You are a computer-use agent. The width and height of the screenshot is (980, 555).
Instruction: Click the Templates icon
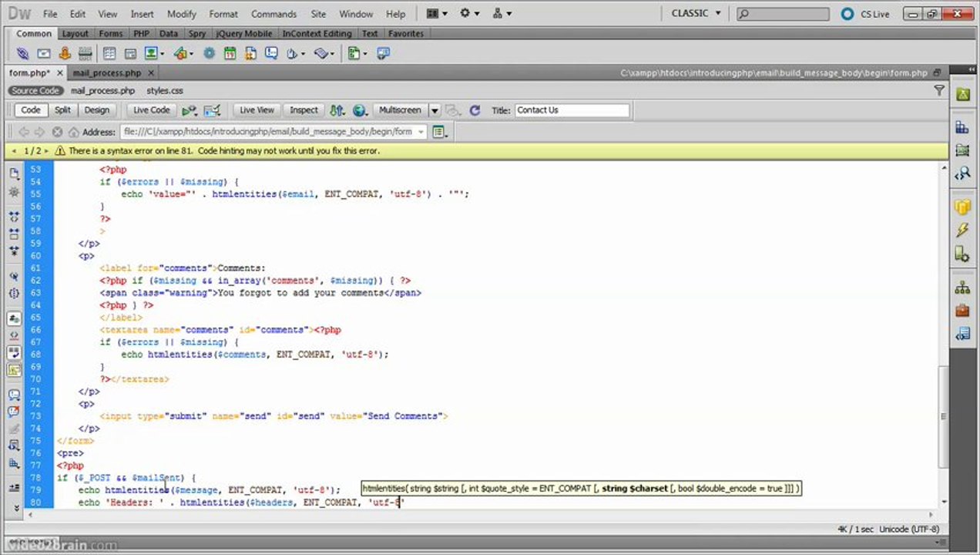click(x=356, y=53)
